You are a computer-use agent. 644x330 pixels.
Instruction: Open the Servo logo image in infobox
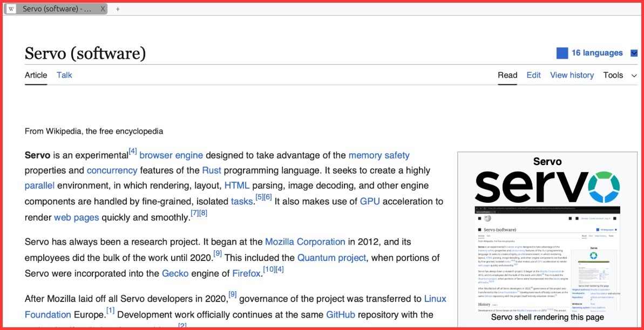click(547, 186)
